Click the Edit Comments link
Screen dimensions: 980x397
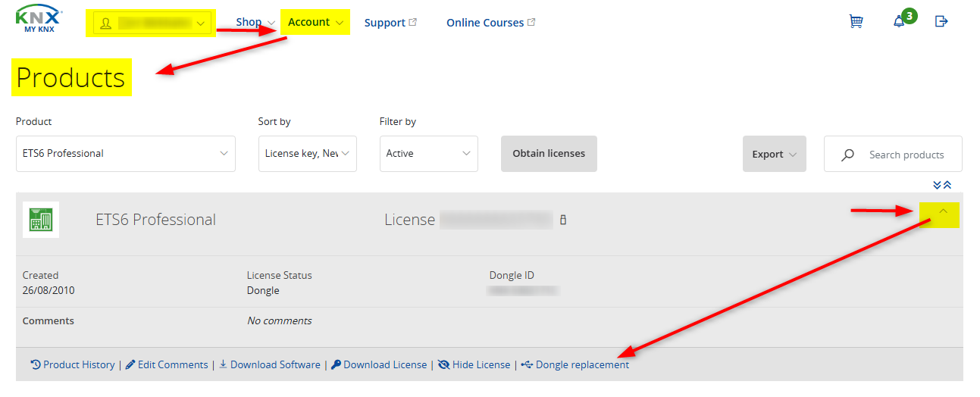coord(167,364)
